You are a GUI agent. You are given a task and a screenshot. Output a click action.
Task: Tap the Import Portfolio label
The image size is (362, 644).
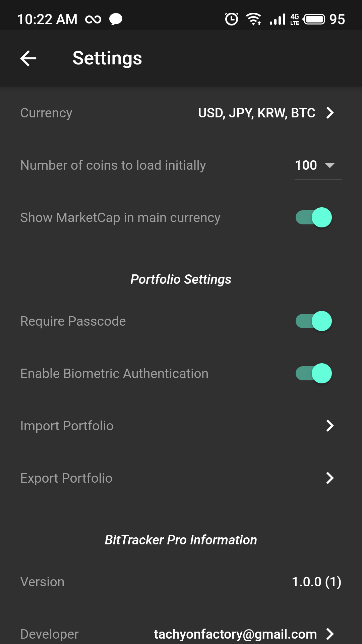click(67, 426)
